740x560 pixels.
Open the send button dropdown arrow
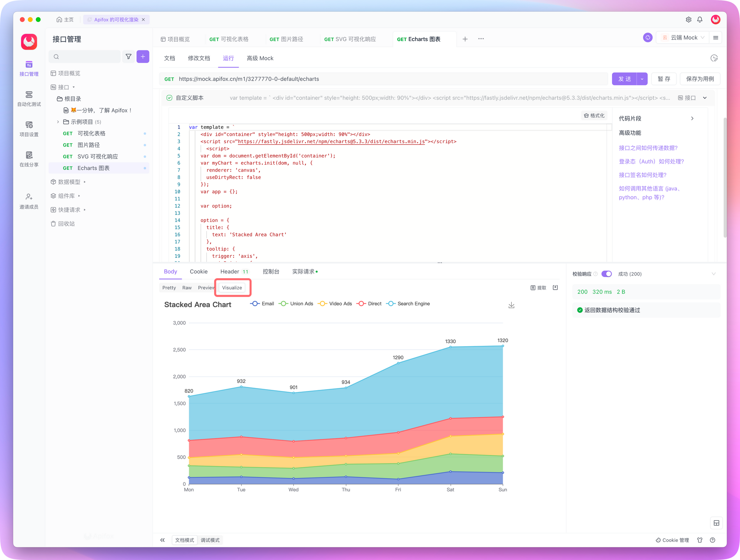642,79
